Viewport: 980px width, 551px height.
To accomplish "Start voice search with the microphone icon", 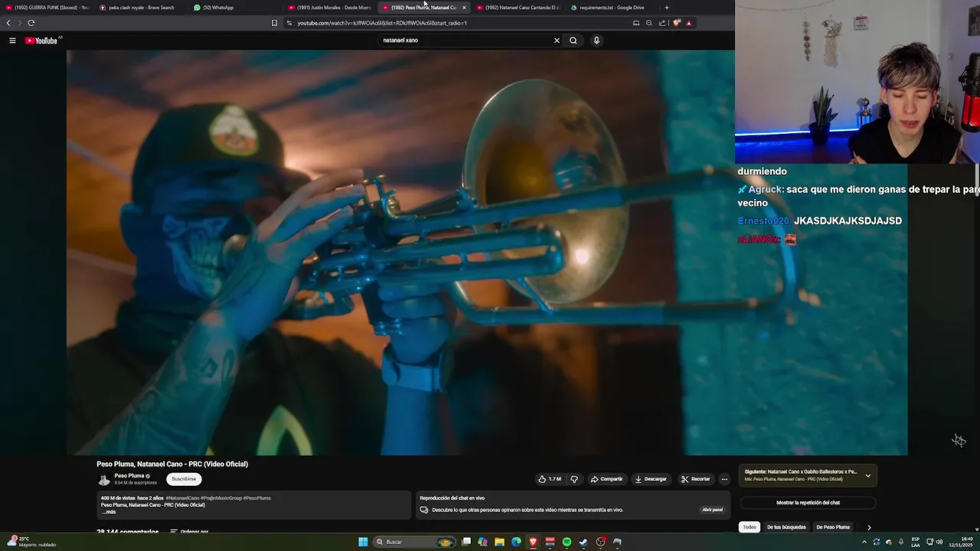I will [x=596, y=41].
